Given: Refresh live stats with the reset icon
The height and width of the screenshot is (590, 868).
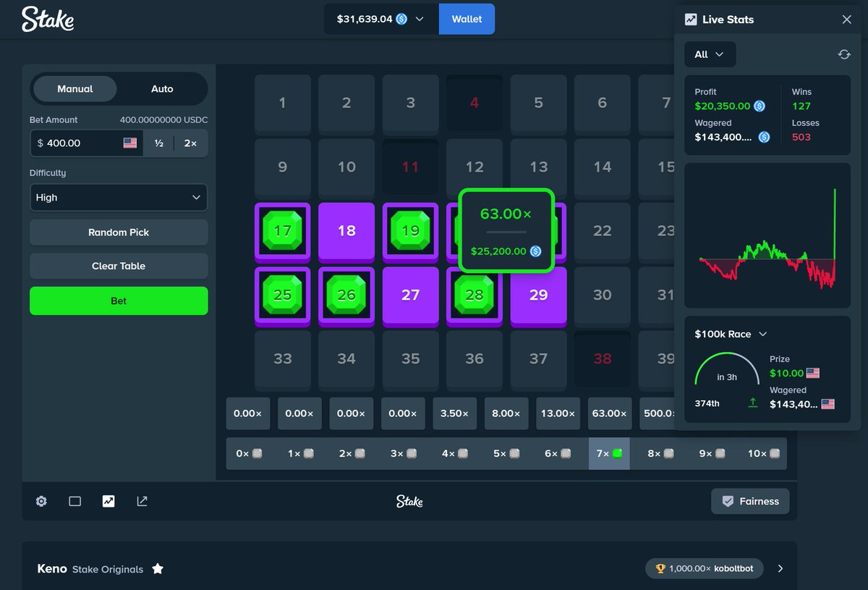Looking at the screenshot, I should (x=843, y=54).
